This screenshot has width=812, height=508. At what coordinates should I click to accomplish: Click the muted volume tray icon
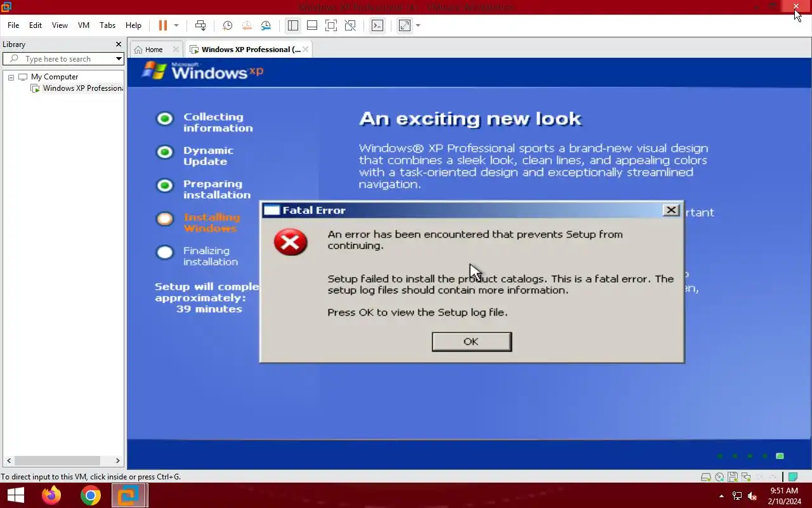(753, 496)
